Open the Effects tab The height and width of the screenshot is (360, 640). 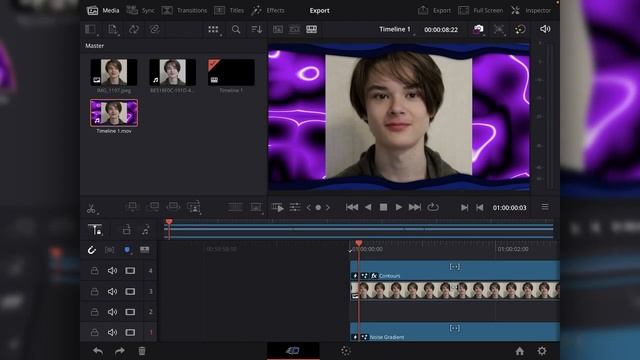[268, 11]
